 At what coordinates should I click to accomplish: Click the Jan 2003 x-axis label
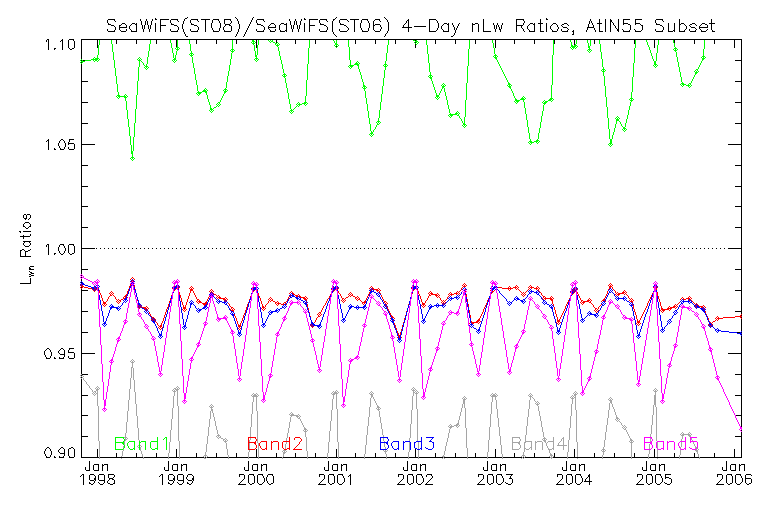coord(495,473)
